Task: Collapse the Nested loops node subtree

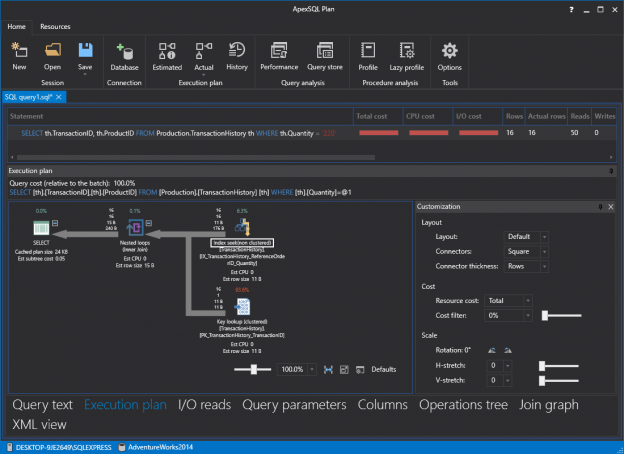Action: tap(149, 223)
